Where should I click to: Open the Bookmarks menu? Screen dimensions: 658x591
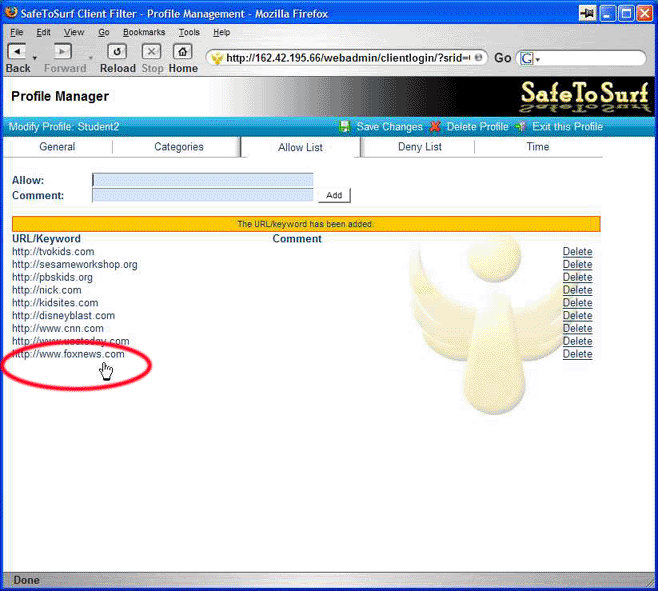[144, 32]
